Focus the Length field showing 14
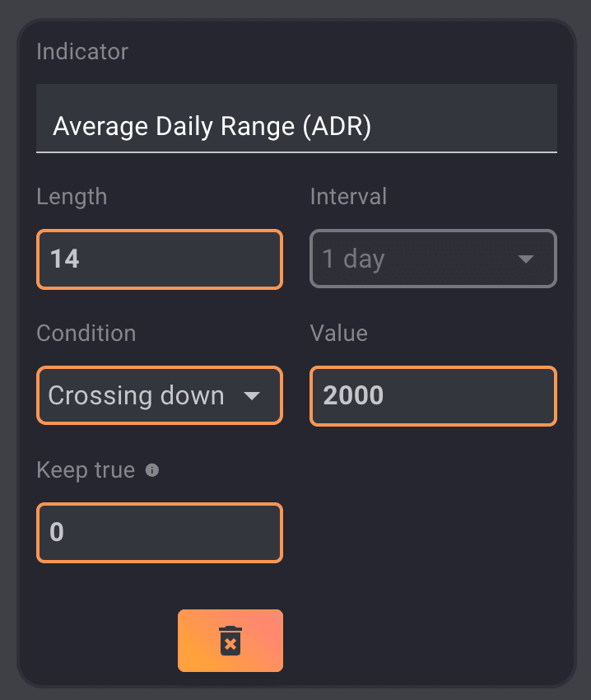This screenshot has width=591, height=700. pyautogui.click(x=160, y=259)
